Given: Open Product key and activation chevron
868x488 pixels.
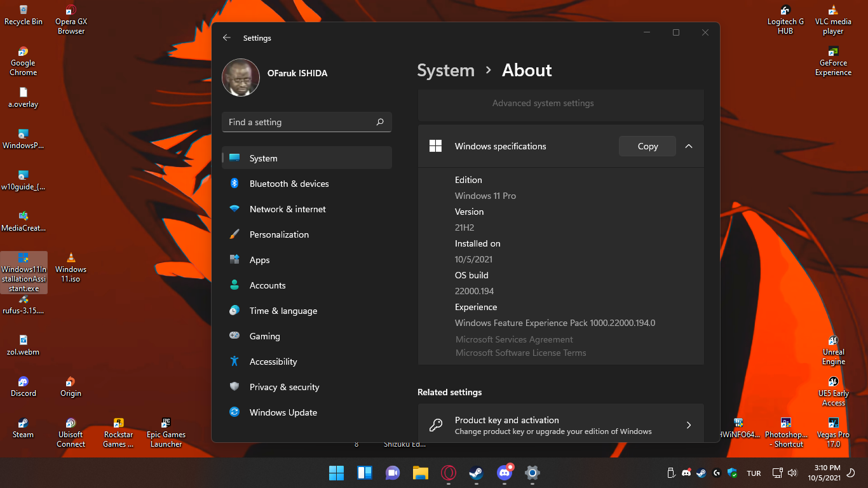Looking at the screenshot, I should pyautogui.click(x=689, y=425).
